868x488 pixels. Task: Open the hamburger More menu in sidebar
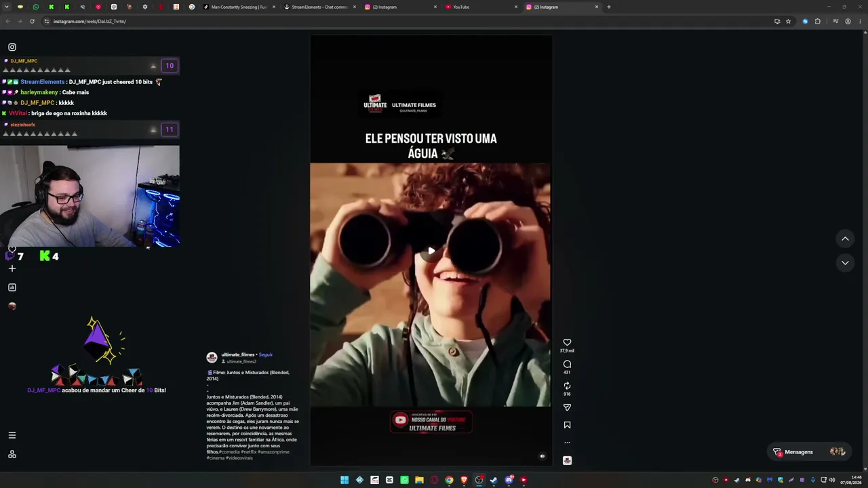coord(12,435)
